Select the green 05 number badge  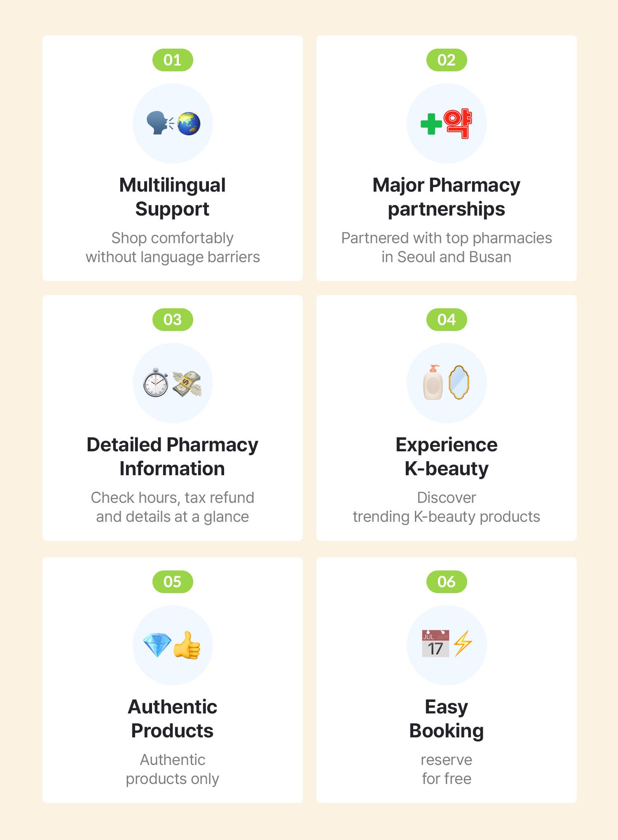pos(173,582)
